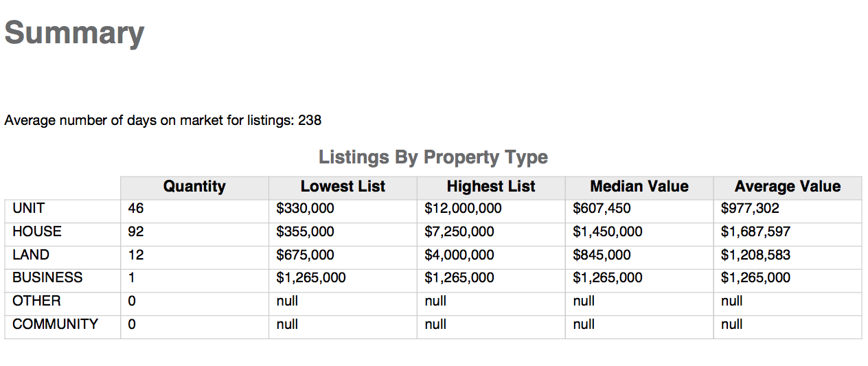
Task: Select the $1,687,597 average value cell
Action: pyautogui.click(x=788, y=232)
